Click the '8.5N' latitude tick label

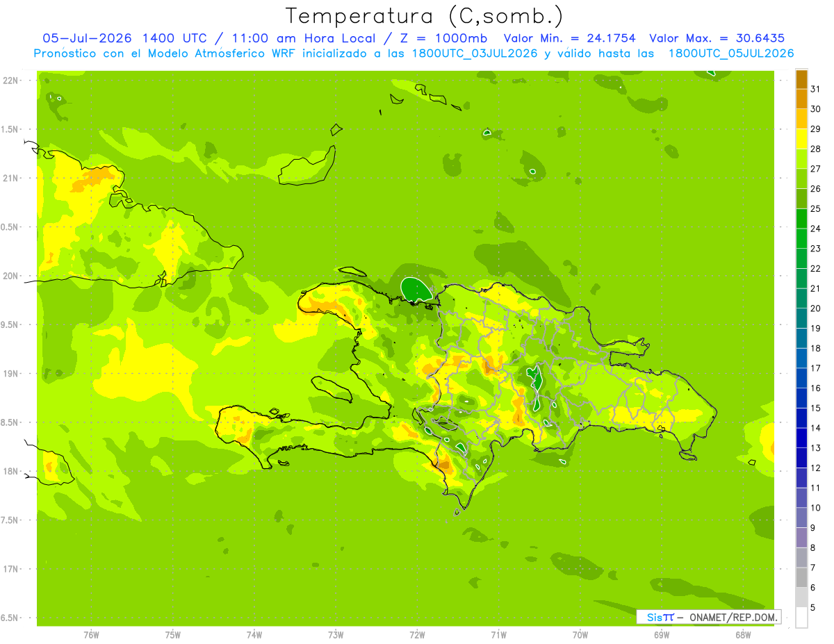pos(10,422)
